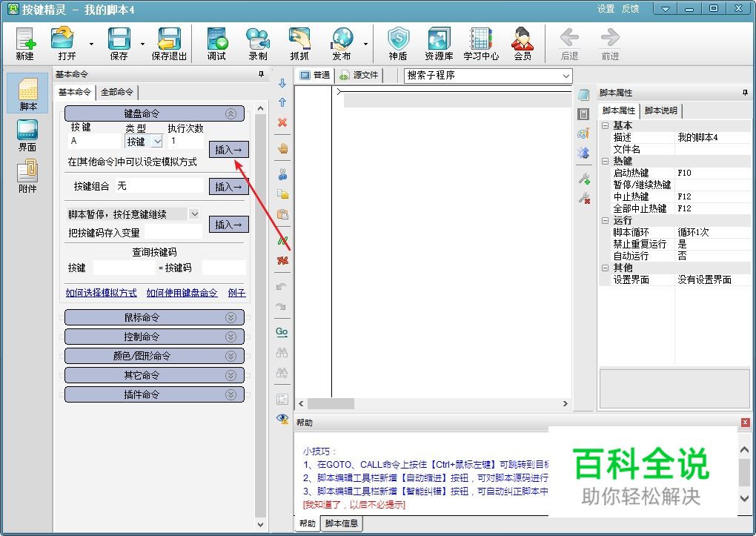The height and width of the screenshot is (536, 756).
Task: Click 插入 button for key command
Action: pos(228,150)
